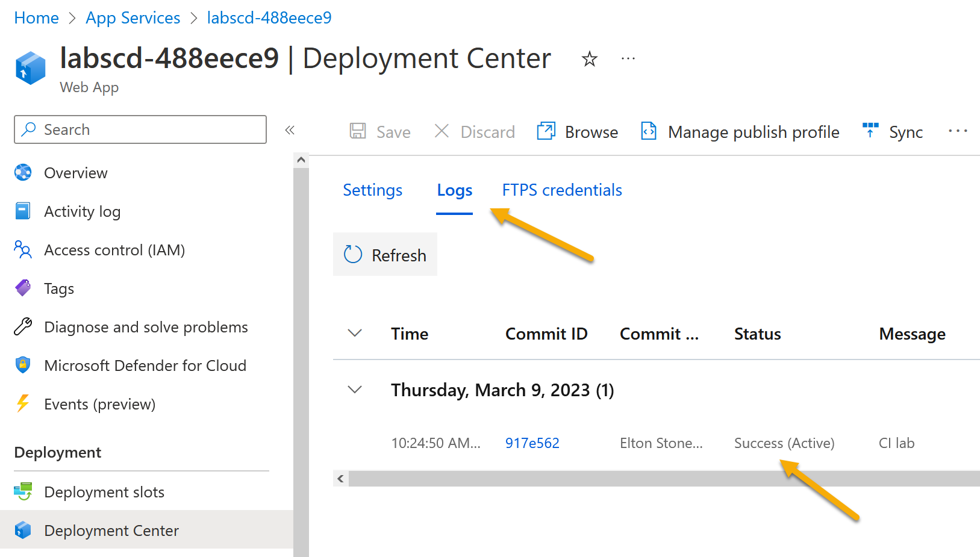Click the CI lab message cell
980x557 pixels.
pyautogui.click(x=896, y=443)
